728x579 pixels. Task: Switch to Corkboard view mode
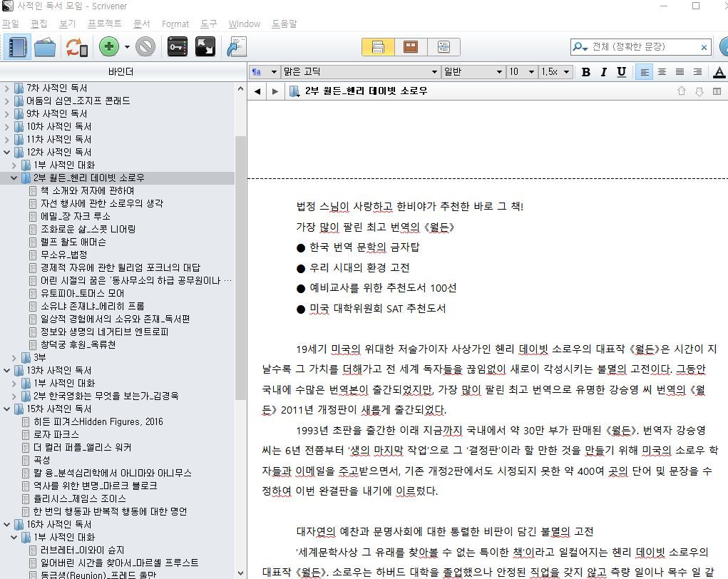coord(411,47)
